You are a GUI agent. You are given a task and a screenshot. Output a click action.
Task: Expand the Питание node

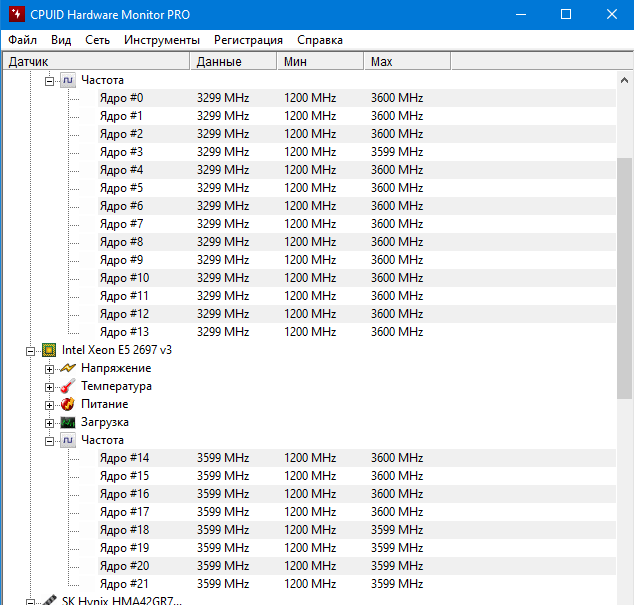pyautogui.click(x=49, y=405)
